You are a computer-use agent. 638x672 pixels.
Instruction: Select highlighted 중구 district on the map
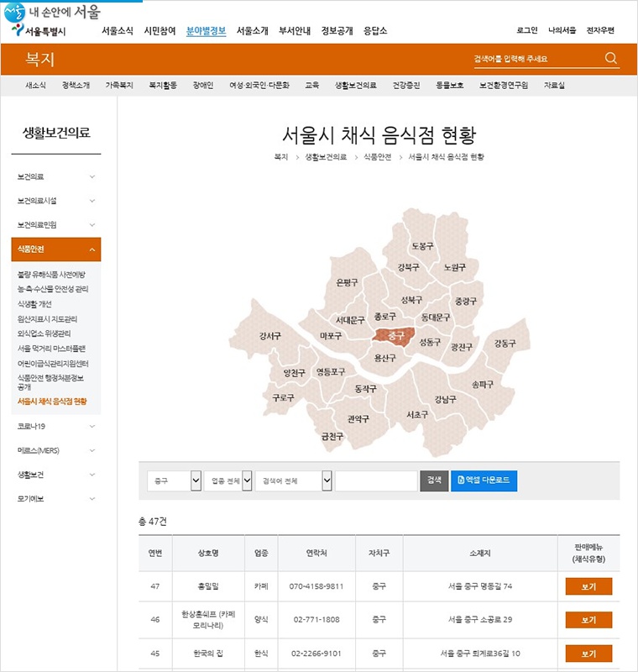[395, 335]
